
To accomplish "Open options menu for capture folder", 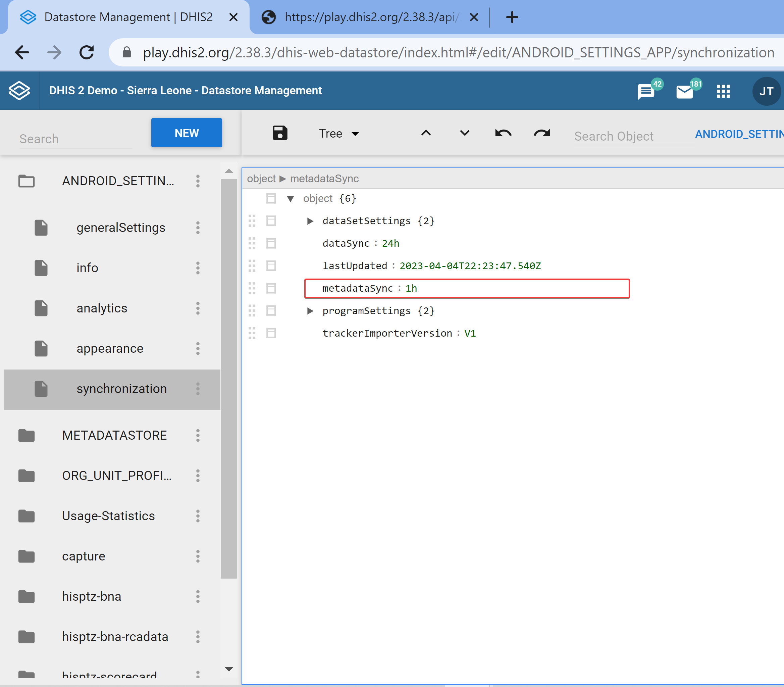I will [198, 556].
